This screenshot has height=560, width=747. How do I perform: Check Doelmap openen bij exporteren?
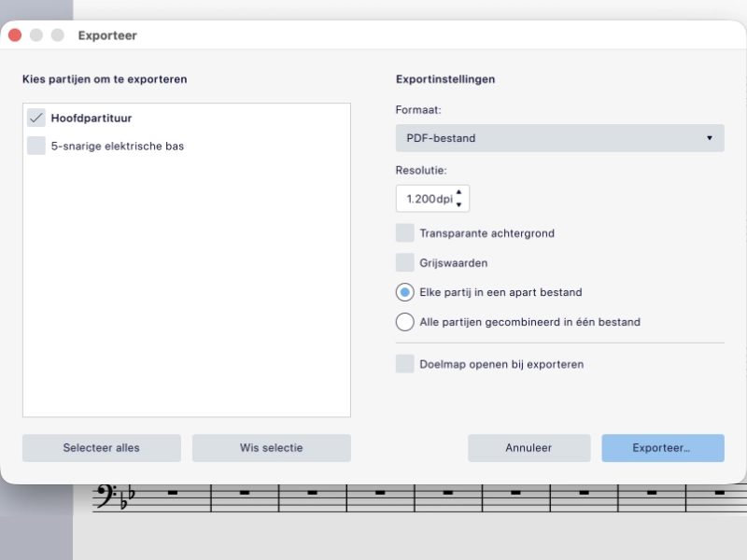coord(405,364)
